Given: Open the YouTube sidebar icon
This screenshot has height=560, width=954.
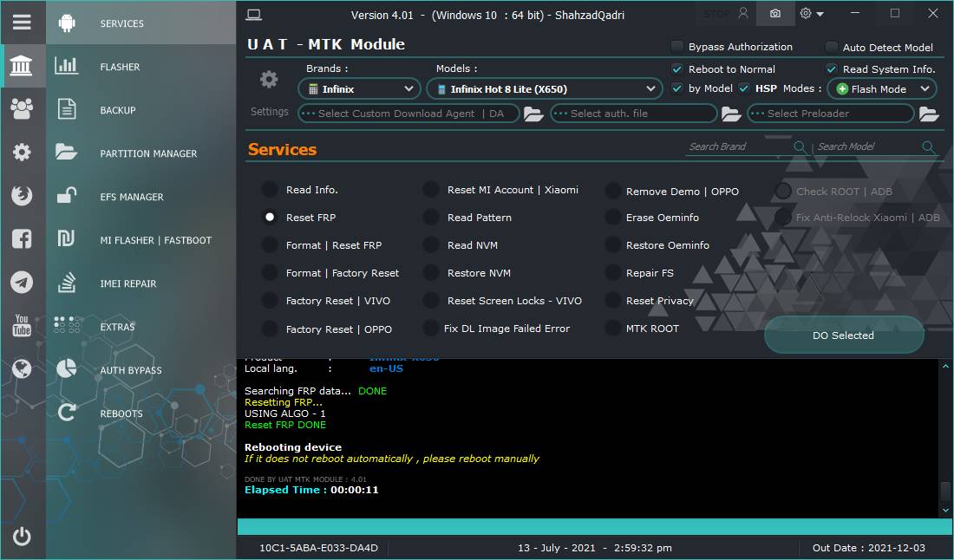Looking at the screenshot, I should point(22,325).
